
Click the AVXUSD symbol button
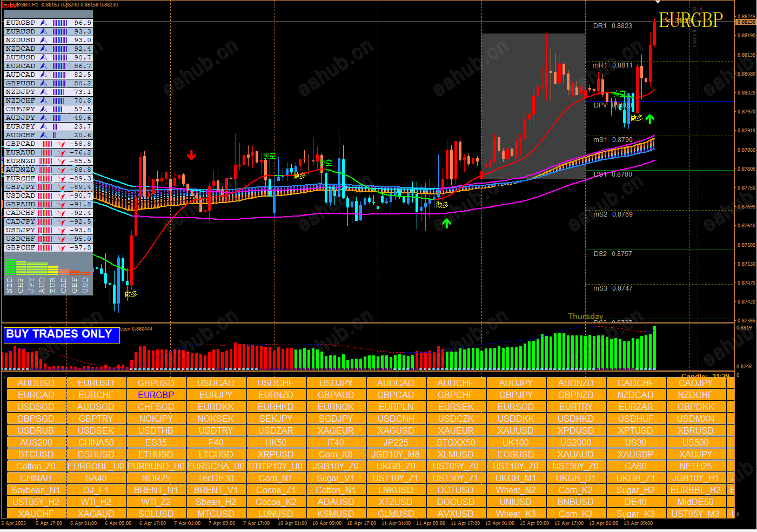pyautogui.click(x=456, y=514)
